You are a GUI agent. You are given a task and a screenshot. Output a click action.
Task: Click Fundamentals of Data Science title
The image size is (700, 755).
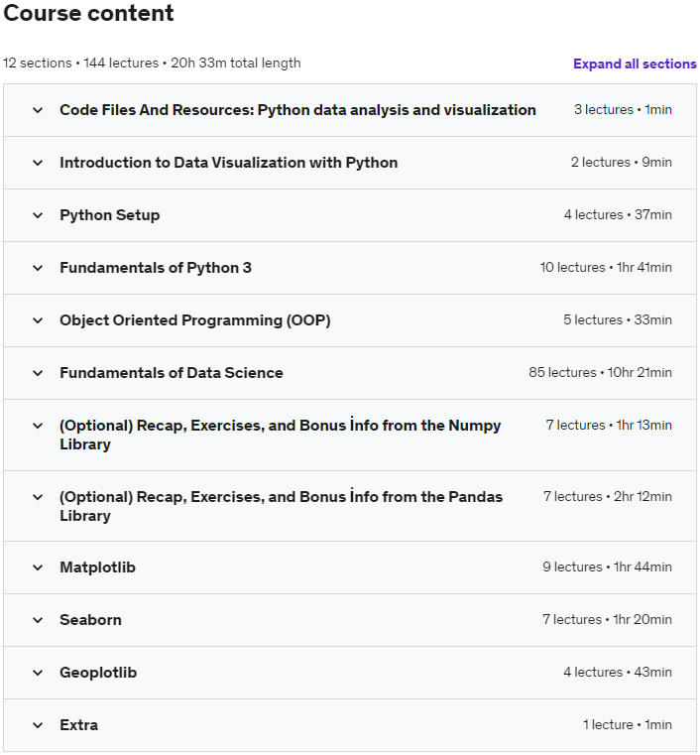coord(171,373)
